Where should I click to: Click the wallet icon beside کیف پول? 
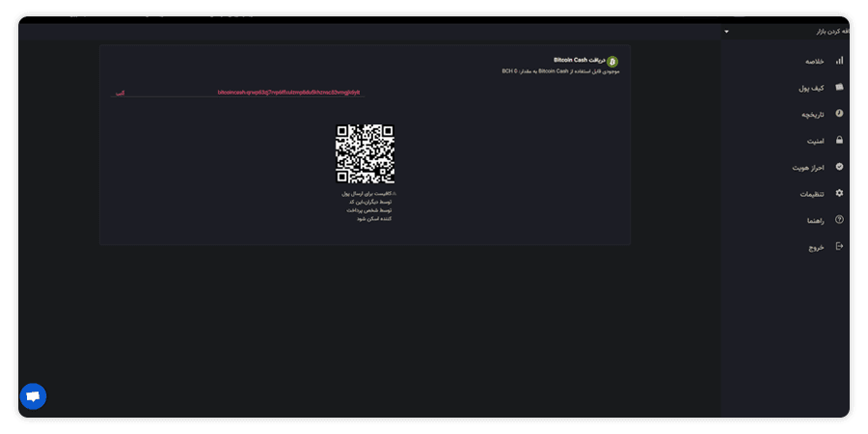839,88
